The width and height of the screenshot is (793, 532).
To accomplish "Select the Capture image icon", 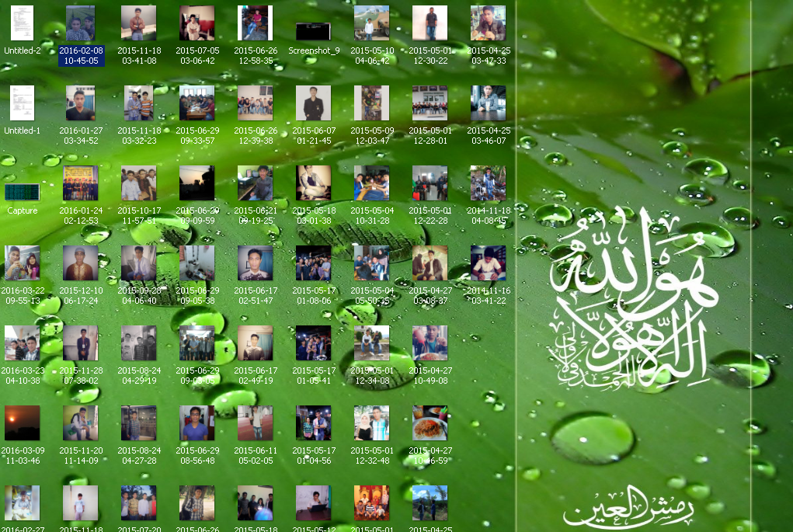I will point(23,192).
